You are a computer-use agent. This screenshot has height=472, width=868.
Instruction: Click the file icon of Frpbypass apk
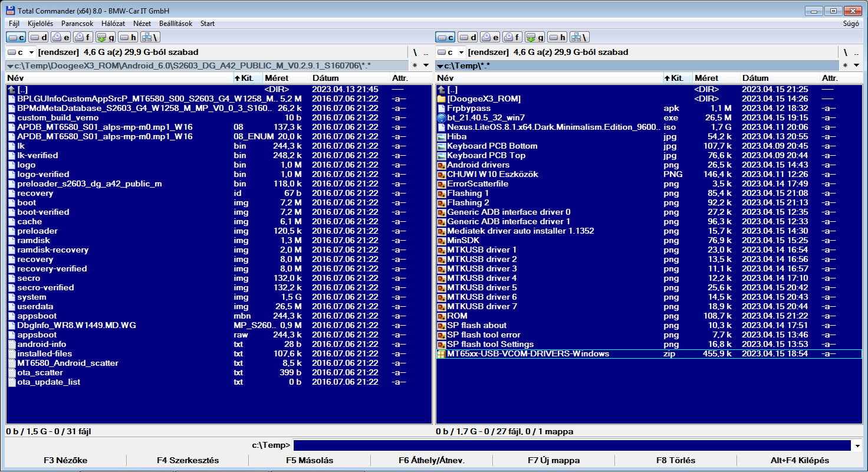(442, 108)
